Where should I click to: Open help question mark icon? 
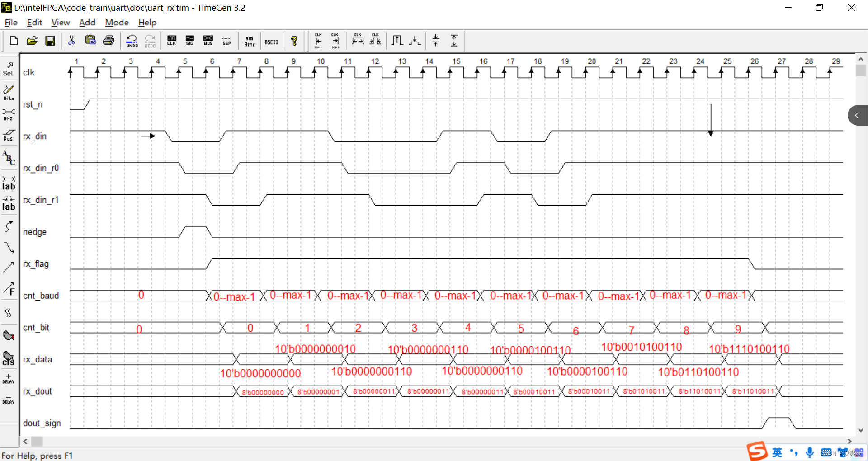coord(294,41)
